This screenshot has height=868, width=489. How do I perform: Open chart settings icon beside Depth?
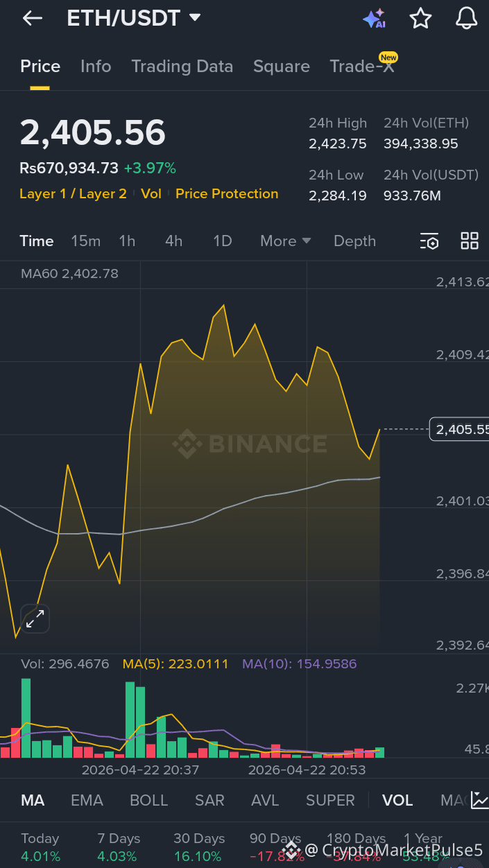[429, 241]
